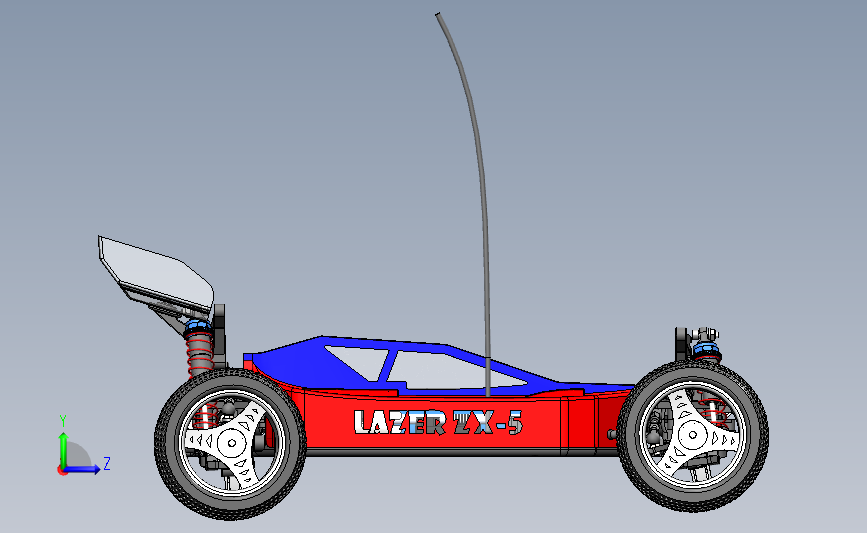867x533 pixels.
Task: Select the red origin ball of the triad
Action: (x=62, y=471)
